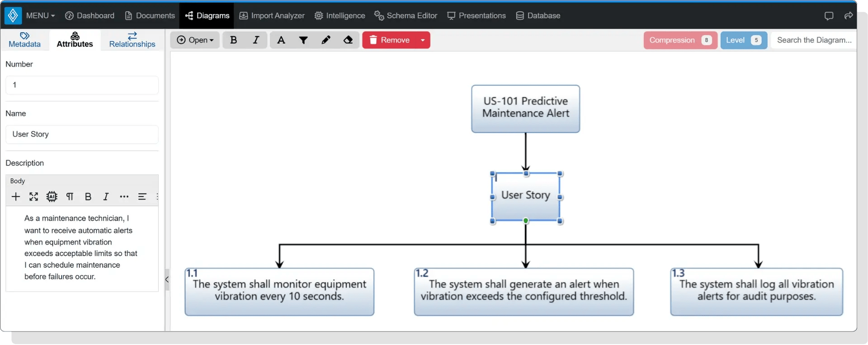Image resolution: width=868 pixels, height=345 pixels.
Task: Open the MENU dropdown
Action: click(x=40, y=15)
